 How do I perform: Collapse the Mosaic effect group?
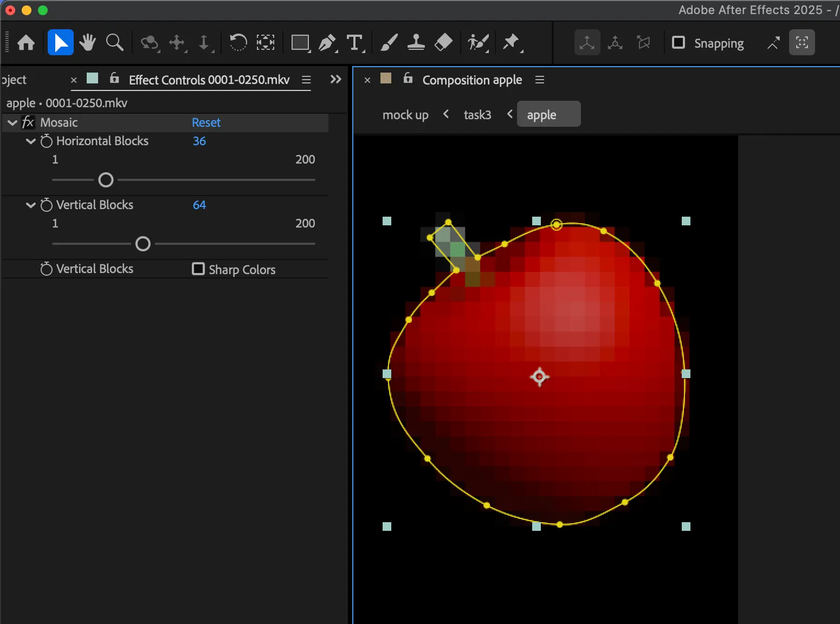coord(12,122)
